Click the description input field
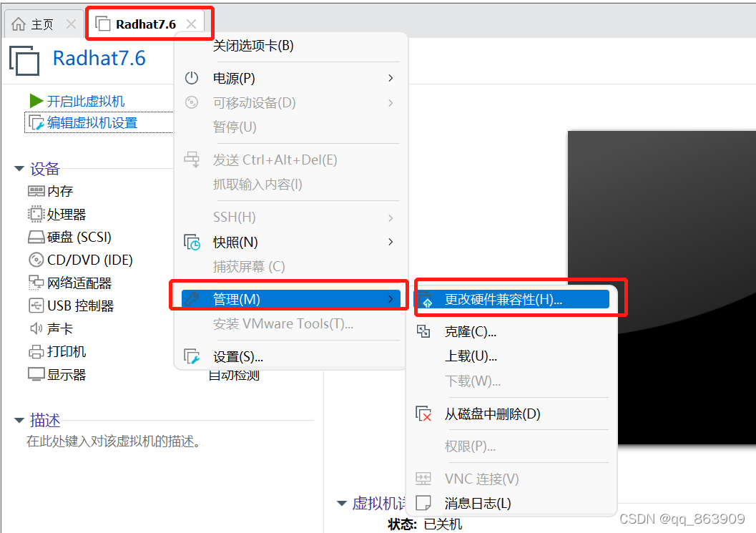 coord(113,441)
